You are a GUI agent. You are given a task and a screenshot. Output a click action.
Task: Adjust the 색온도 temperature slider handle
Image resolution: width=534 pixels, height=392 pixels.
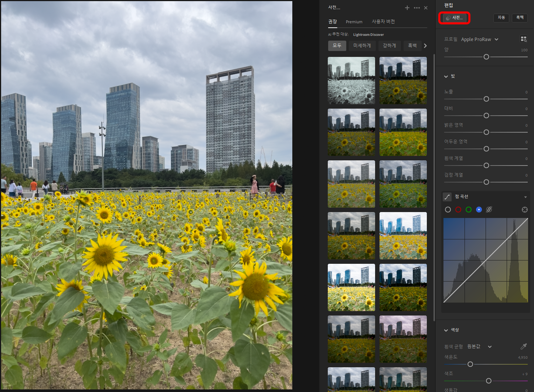(x=470, y=364)
